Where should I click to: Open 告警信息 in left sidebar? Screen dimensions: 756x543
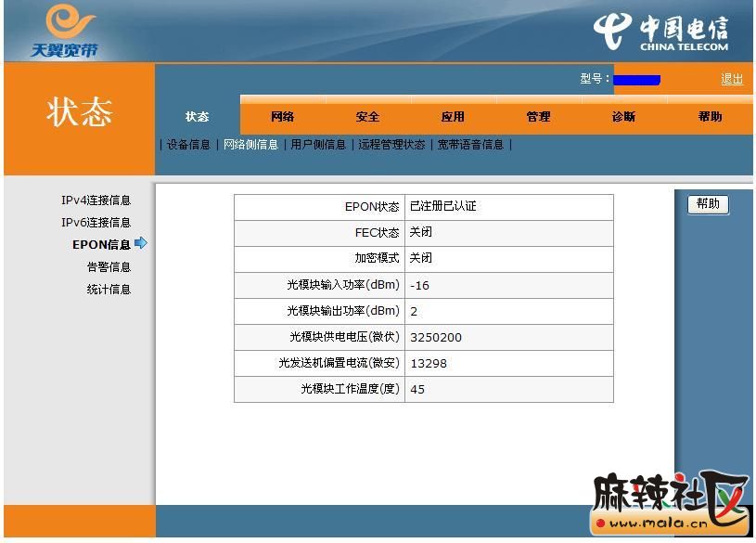pyautogui.click(x=109, y=267)
